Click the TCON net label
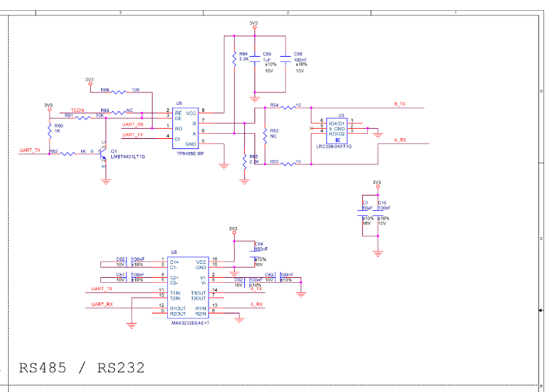554x392 pixels. tap(78, 110)
